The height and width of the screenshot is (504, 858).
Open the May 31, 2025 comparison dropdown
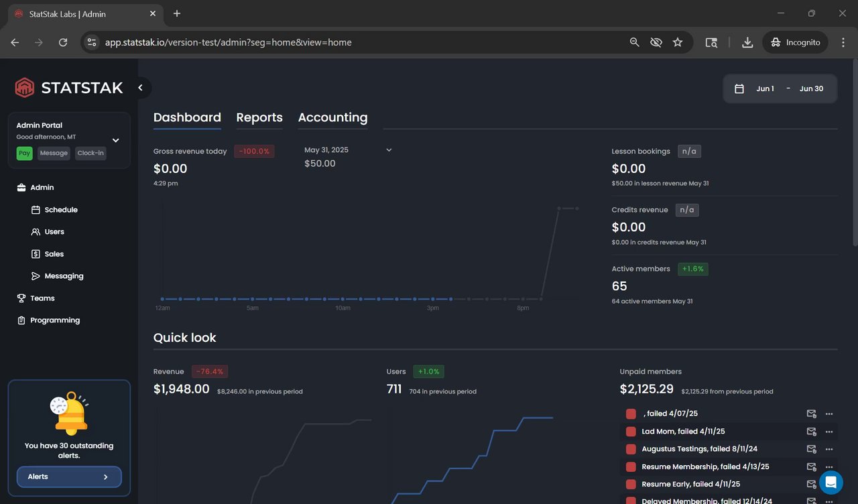[389, 150]
